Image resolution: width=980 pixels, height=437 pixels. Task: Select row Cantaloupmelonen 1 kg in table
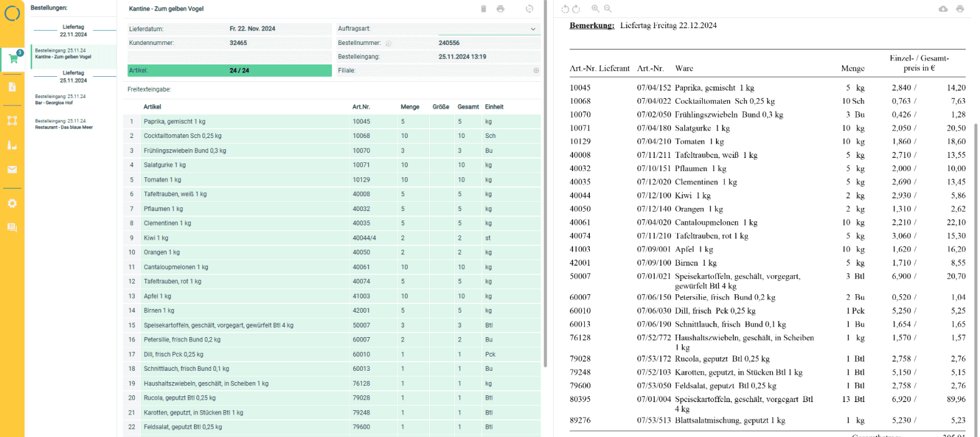pyautogui.click(x=331, y=267)
